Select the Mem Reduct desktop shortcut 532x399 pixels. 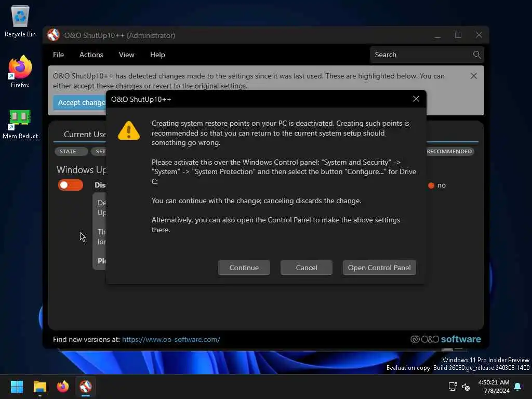coord(20,124)
